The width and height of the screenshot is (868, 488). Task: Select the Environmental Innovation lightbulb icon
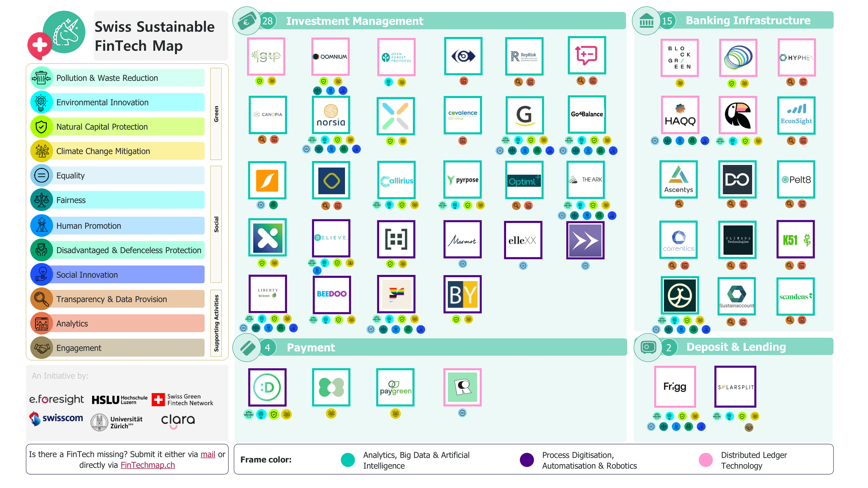[x=41, y=102]
